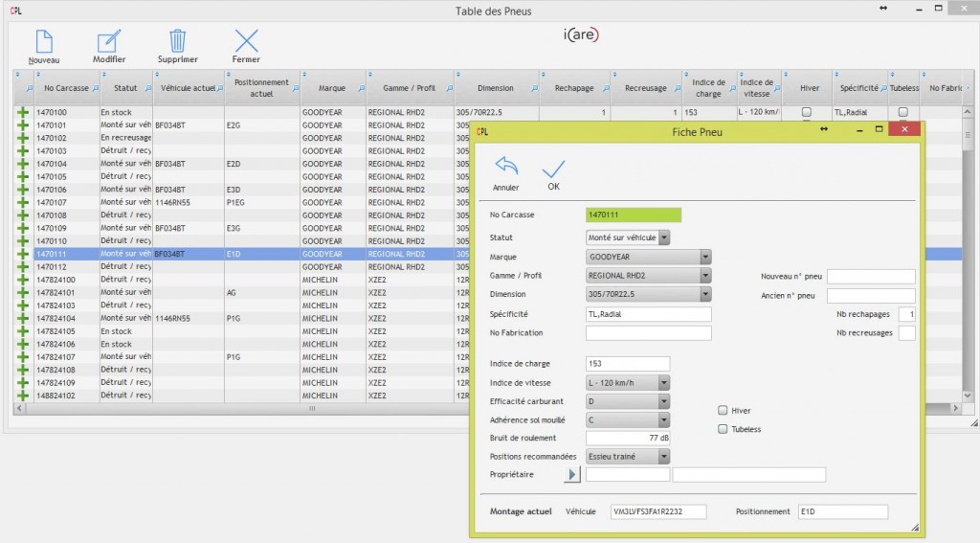Click the Spécificité field TL,Radial
This screenshot has height=543, width=980.
pyautogui.click(x=648, y=315)
